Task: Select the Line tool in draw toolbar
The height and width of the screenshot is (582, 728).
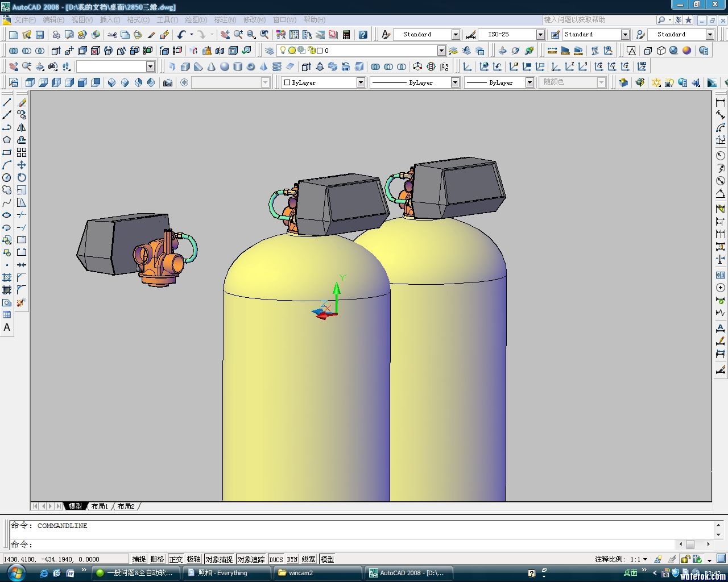Action: point(7,103)
